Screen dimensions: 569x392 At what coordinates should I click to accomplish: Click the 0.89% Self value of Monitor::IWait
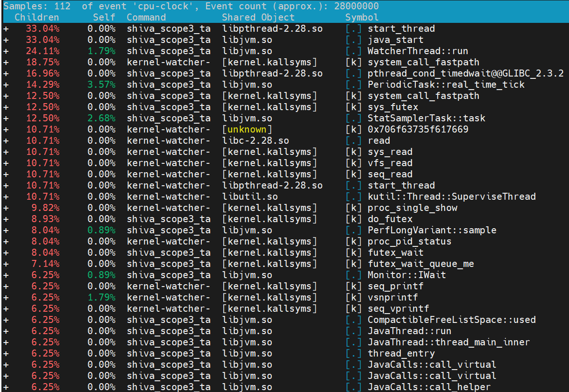(x=101, y=275)
